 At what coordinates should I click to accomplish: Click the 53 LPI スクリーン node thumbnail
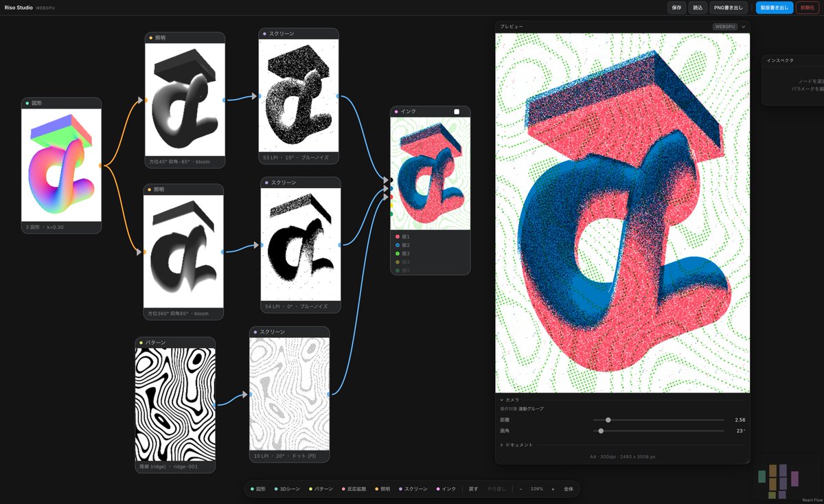click(x=299, y=95)
